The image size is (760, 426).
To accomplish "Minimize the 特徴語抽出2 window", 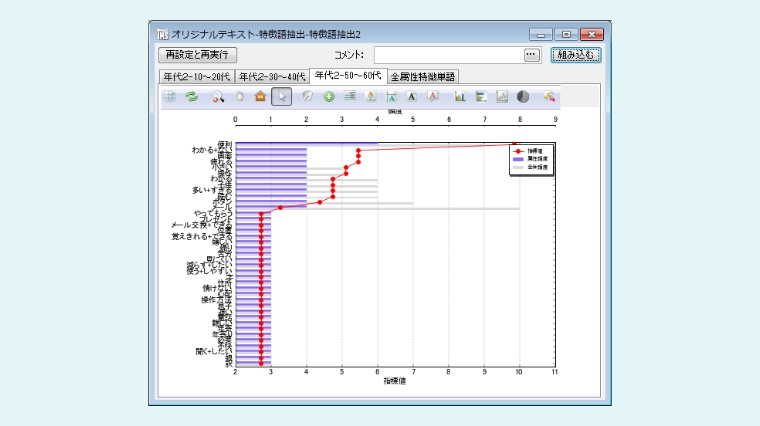I will [541, 34].
